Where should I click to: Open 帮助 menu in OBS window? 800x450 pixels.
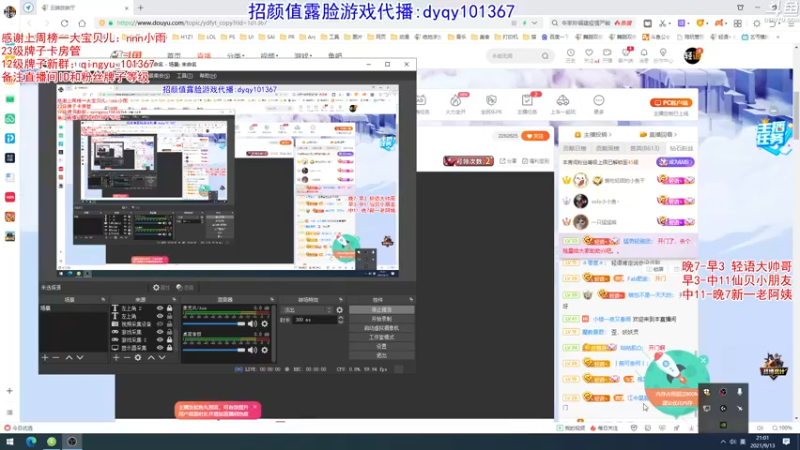click(x=208, y=76)
